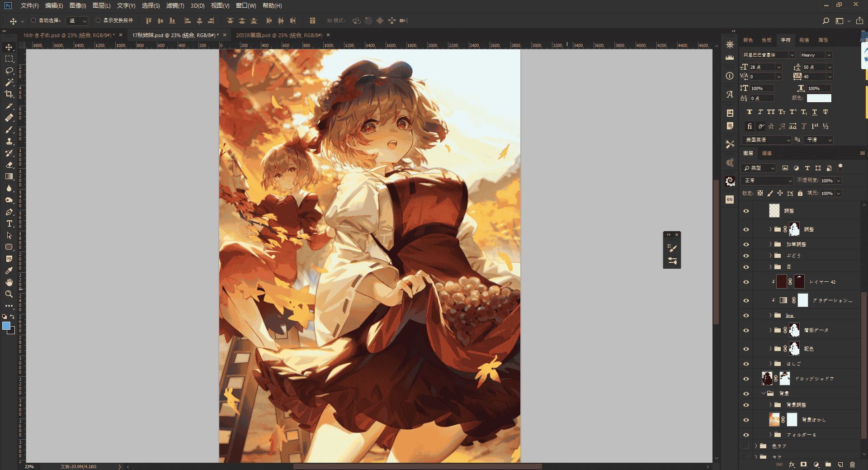Screen dimensions: 868x470
Task: Select the Pen tool
Action: 9,212
